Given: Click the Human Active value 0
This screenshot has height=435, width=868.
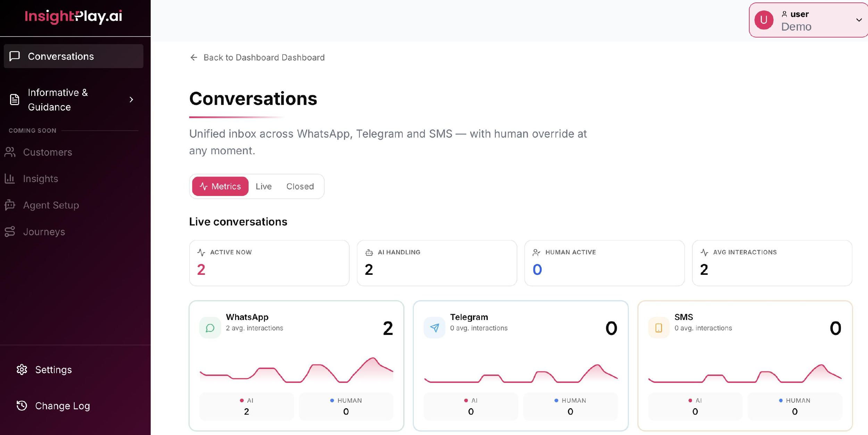Looking at the screenshot, I should tap(537, 270).
